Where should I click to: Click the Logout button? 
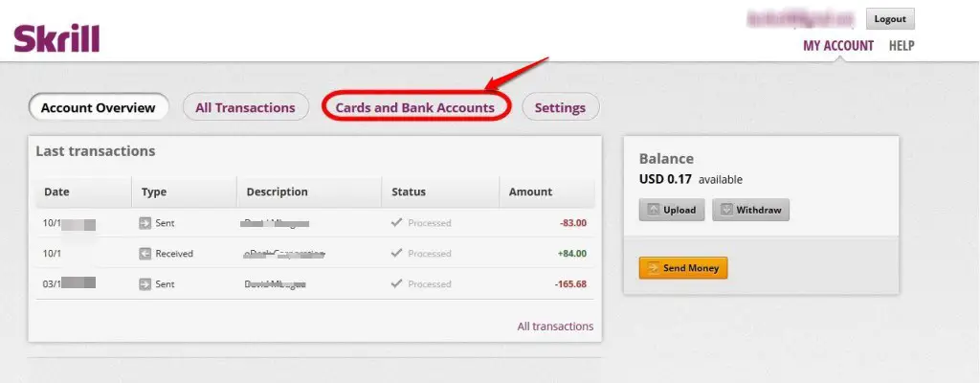890,19
